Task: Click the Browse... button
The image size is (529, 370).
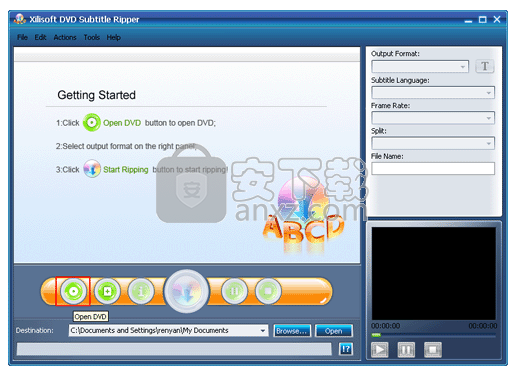Action: click(x=292, y=331)
